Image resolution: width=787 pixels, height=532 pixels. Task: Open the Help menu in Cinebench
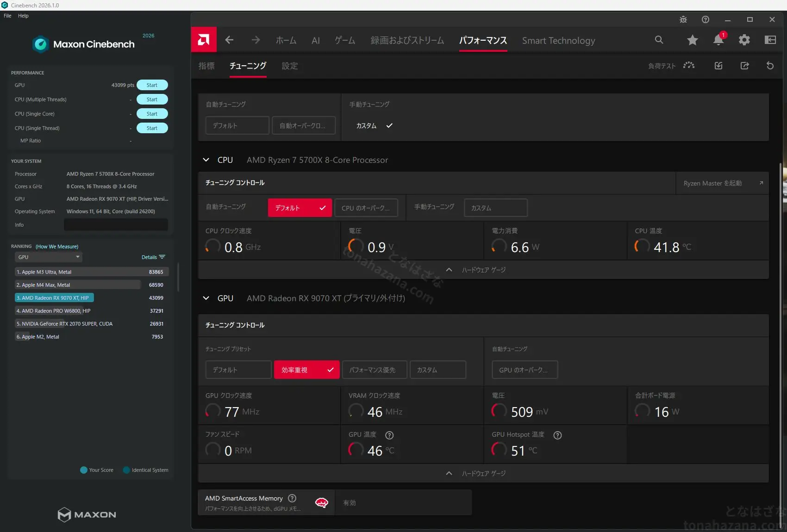pyautogui.click(x=23, y=16)
